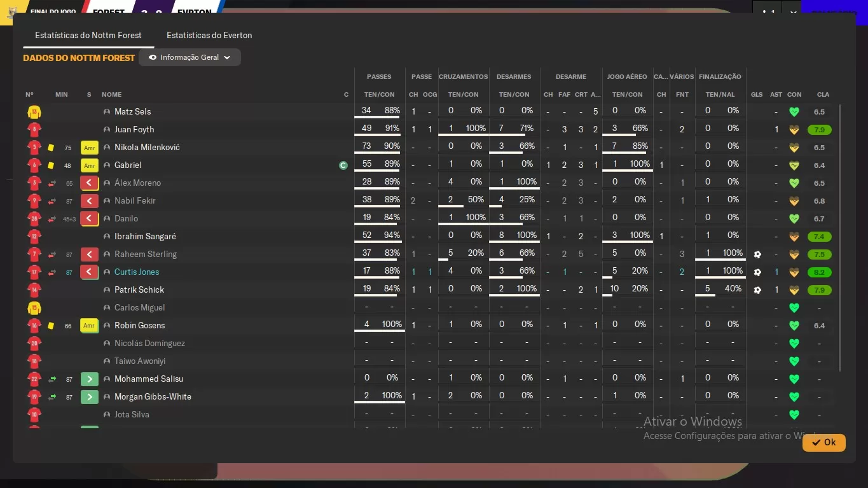Image resolution: width=868 pixels, height=488 pixels.
Task: Click Patrik Schick 40% shots on target
Action: click(733, 289)
